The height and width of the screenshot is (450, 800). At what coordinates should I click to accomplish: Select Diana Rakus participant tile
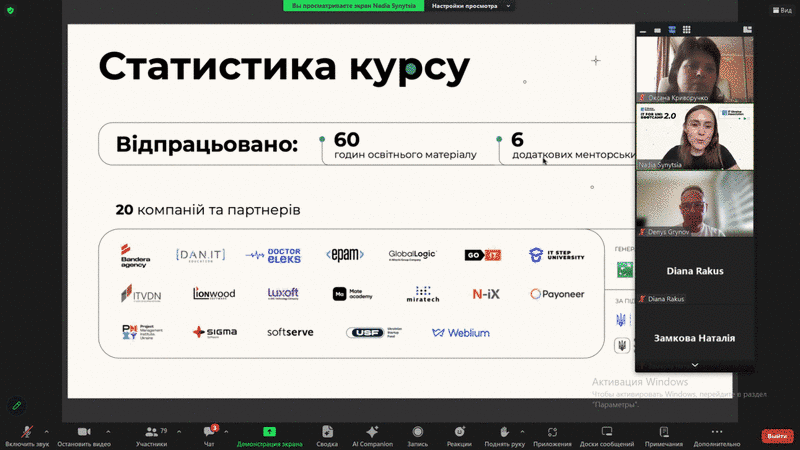click(694, 271)
